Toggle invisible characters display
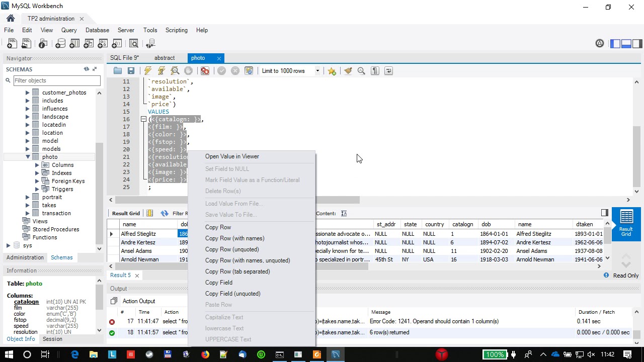 pos(375,71)
